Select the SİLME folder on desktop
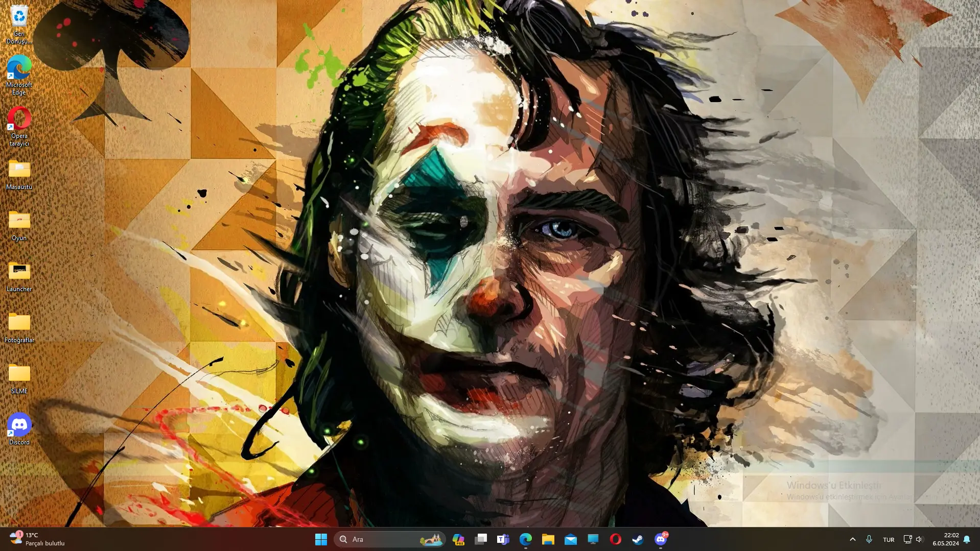 point(19,379)
